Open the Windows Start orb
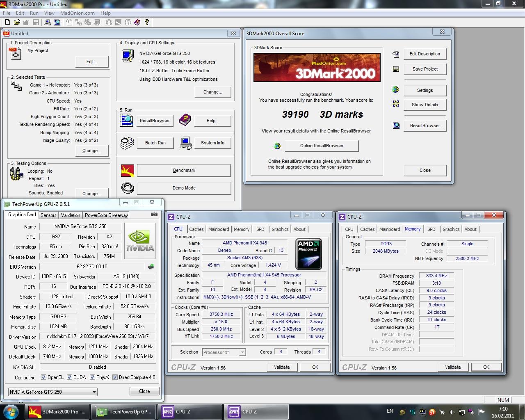Viewport: 525px width, 420px height. pyautogui.click(x=10, y=411)
